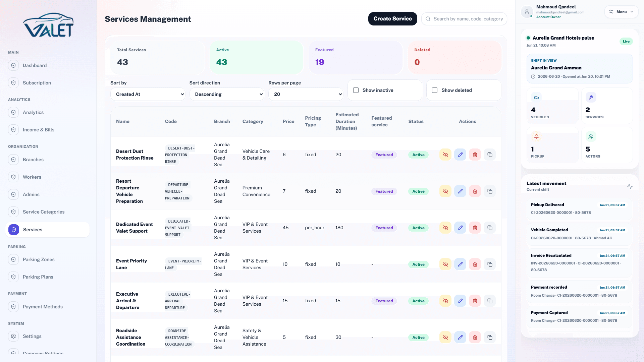Image resolution: width=644 pixels, height=362 pixels.
Task: Open Invoice Recalculated movement entry
Action: [579, 262]
